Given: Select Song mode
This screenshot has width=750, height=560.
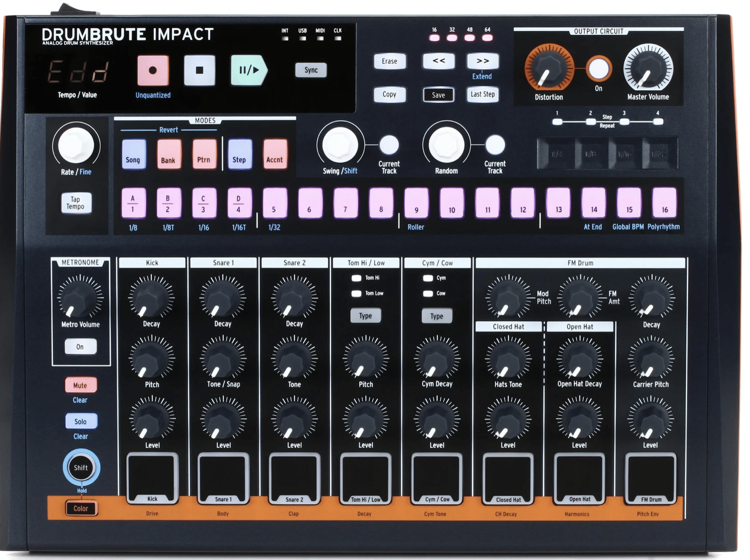Looking at the screenshot, I should (133, 154).
